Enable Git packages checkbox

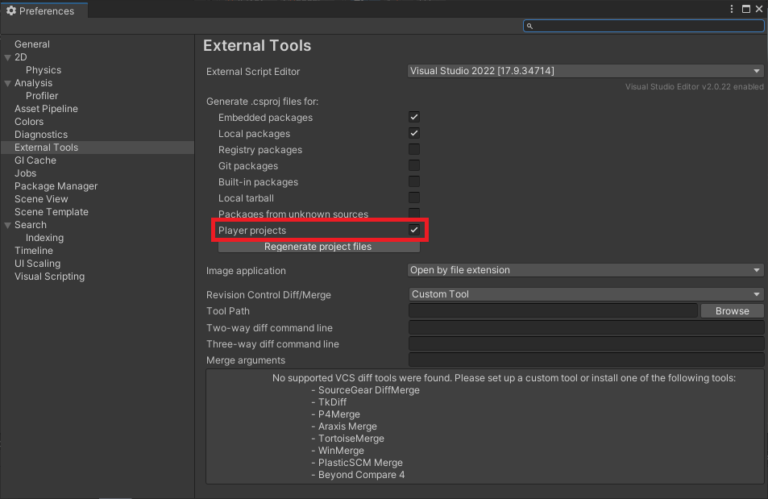(x=414, y=166)
